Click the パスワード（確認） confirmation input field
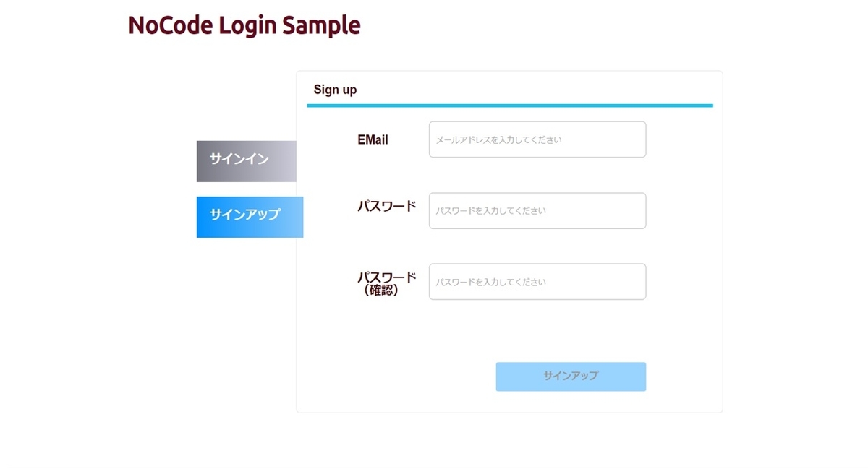 537,281
